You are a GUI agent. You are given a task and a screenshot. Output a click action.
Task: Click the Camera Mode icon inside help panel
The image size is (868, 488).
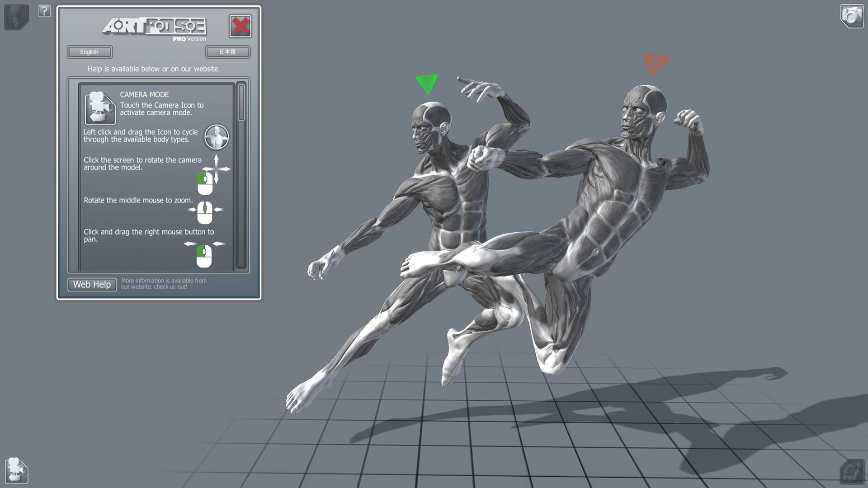[100, 108]
